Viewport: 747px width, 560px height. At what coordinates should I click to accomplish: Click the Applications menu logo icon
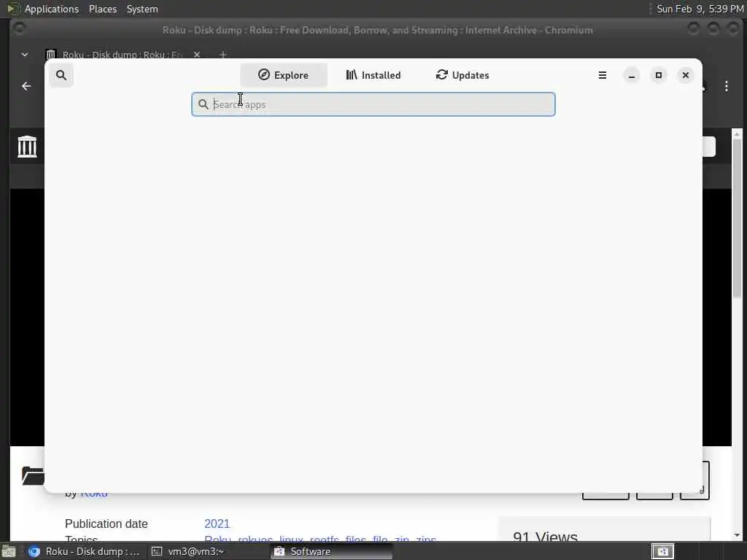(x=13, y=9)
